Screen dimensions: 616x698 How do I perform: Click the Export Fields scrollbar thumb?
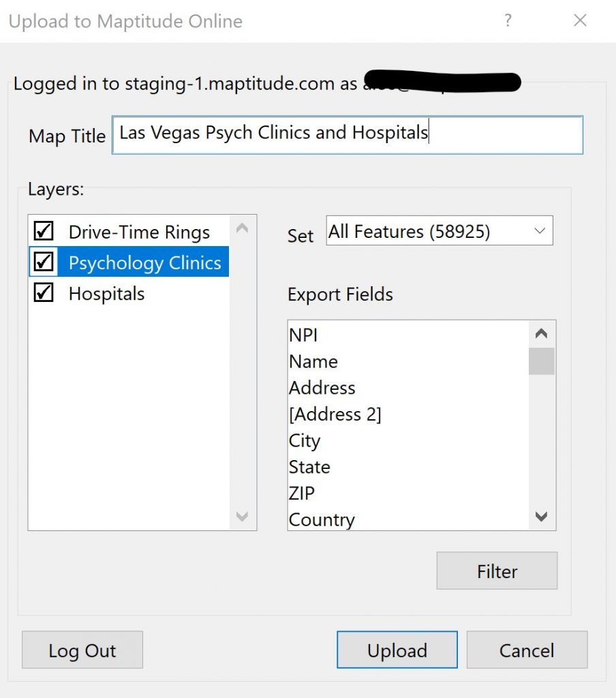[x=541, y=361]
